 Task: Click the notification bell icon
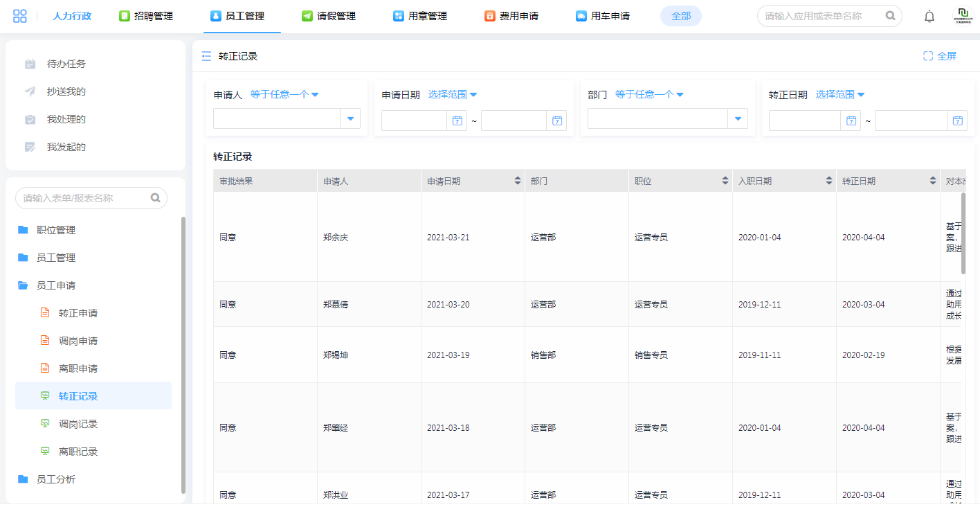[929, 17]
